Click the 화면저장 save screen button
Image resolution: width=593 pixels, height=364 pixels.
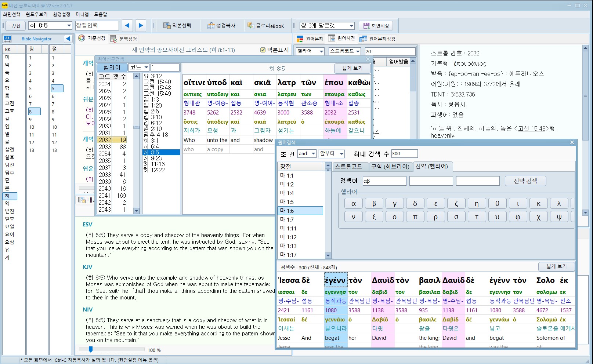(376, 26)
